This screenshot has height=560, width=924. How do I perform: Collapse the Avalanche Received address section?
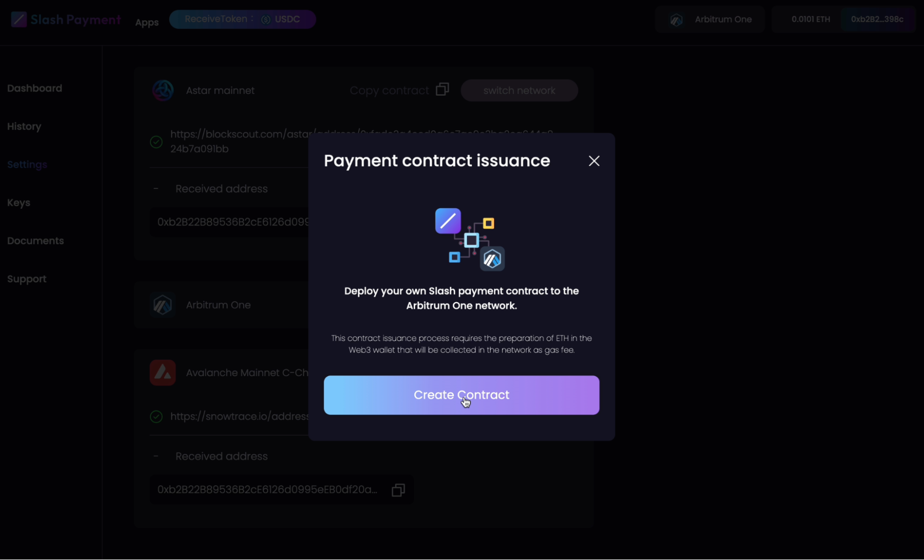(156, 456)
